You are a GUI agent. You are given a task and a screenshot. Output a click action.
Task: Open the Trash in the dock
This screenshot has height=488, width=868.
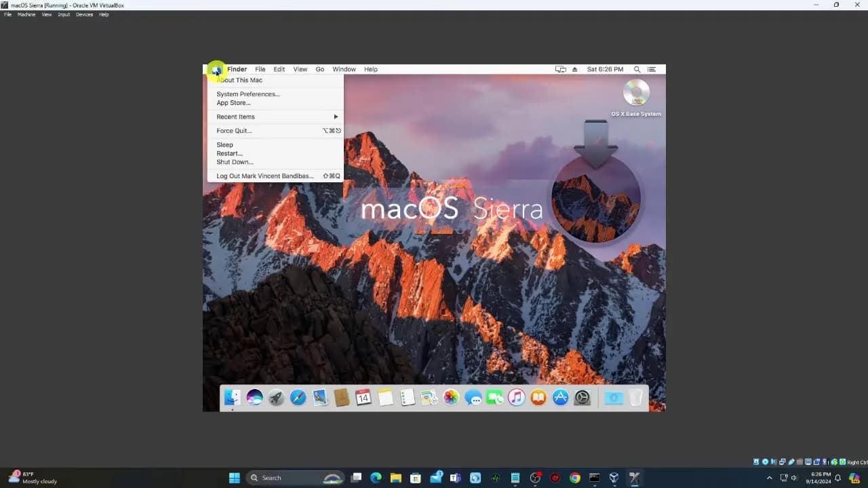tap(635, 398)
